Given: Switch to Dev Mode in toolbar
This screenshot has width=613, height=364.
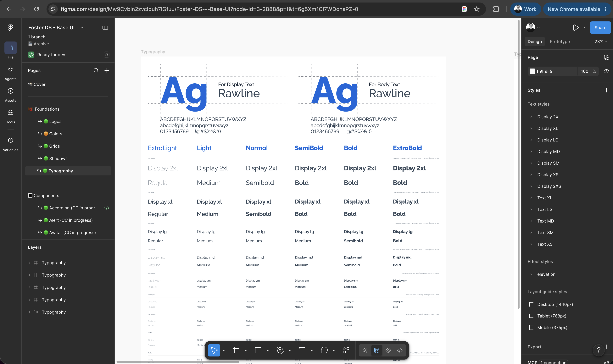Looking at the screenshot, I should tap(400, 350).
